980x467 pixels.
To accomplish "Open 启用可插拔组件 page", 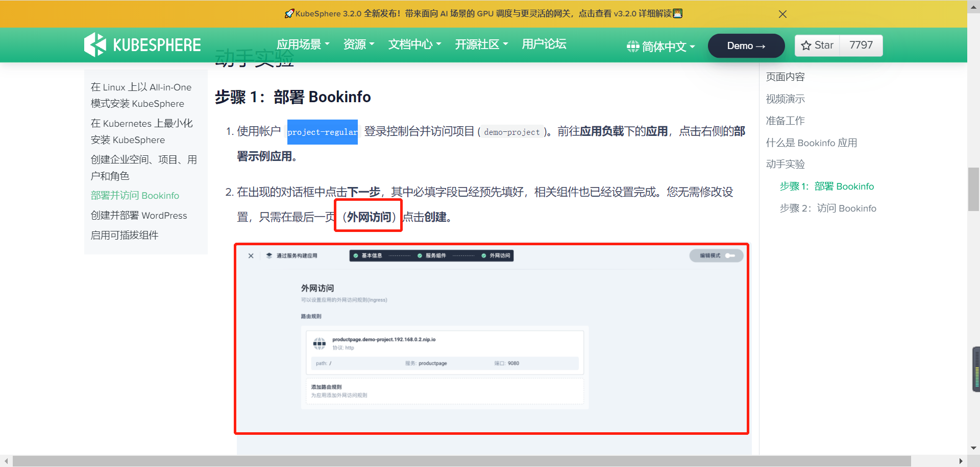I will tap(125, 235).
